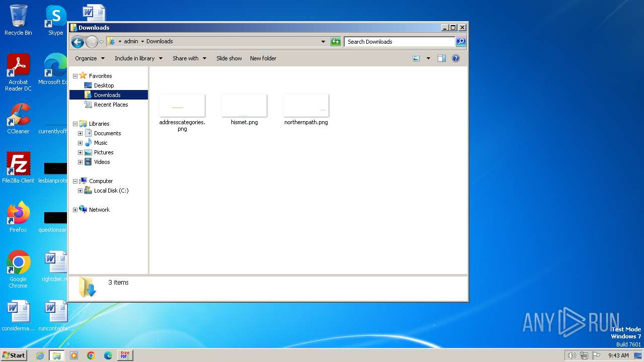Click Internet Explorer on the taskbar
The image size is (644, 362).
click(40, 355)
